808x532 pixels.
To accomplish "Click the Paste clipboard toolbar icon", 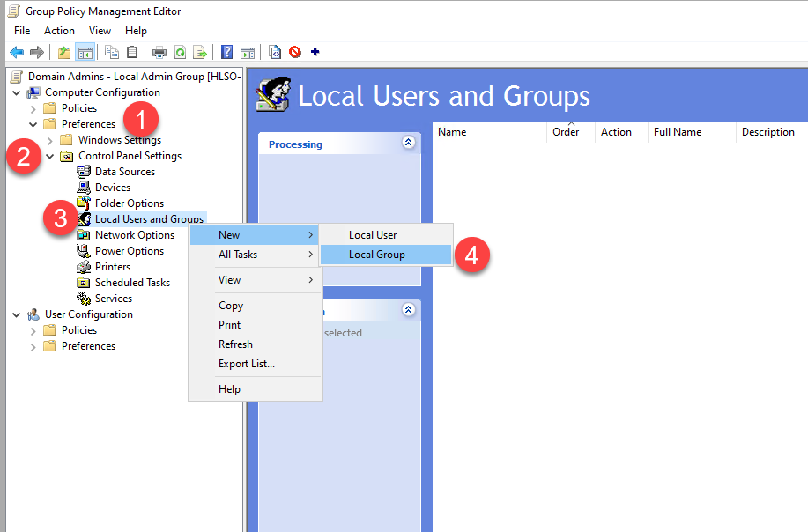I will pyautogui.click(x=132, y=52).
